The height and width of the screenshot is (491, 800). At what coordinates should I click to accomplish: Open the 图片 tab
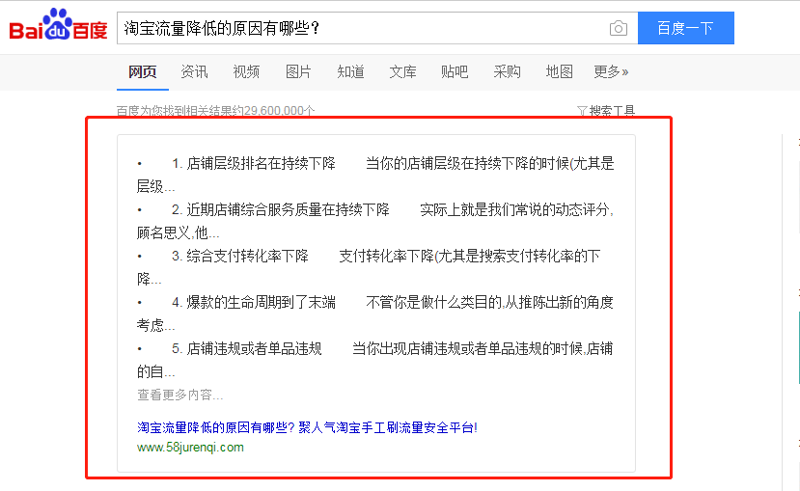coord(298,72)
